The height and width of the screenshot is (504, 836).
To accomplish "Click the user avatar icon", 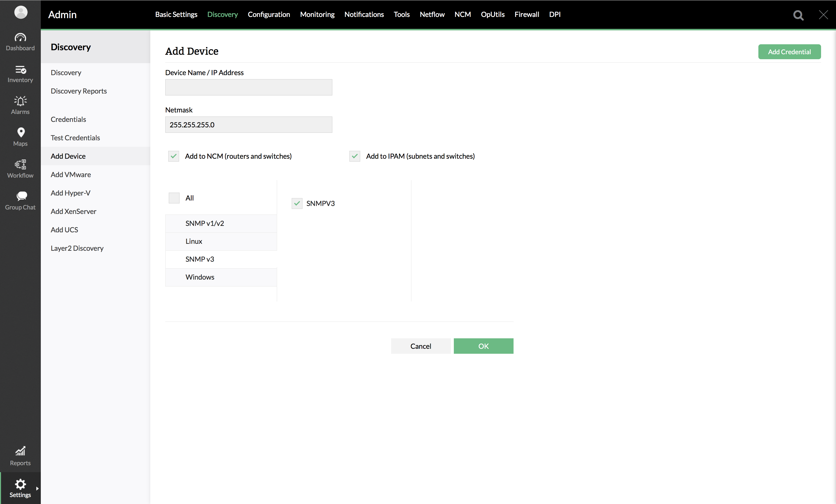I will 21,12.
